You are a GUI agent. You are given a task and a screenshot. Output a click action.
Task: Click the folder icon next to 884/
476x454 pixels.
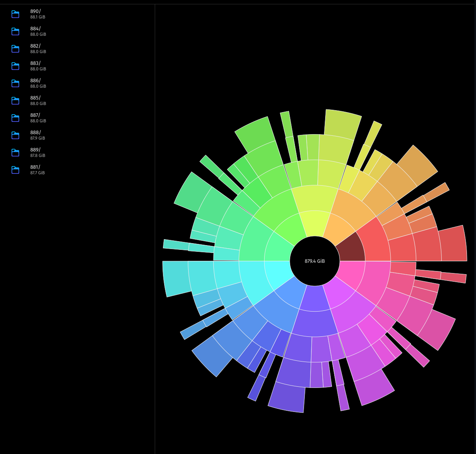(x=15, y=31)
